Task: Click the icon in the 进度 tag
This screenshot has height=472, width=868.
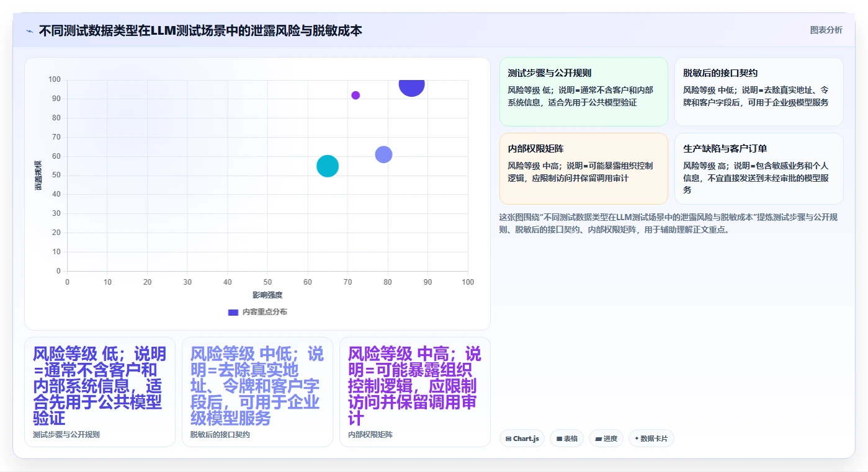Action: click(598, 439)
